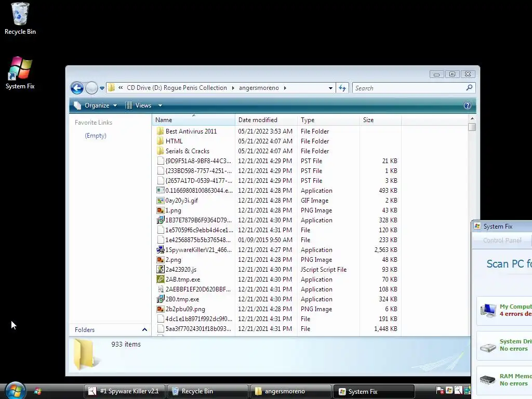Switch to Recycle Bin taskbar button
Viewport: 532px width, 399px height.
point(207,391)
